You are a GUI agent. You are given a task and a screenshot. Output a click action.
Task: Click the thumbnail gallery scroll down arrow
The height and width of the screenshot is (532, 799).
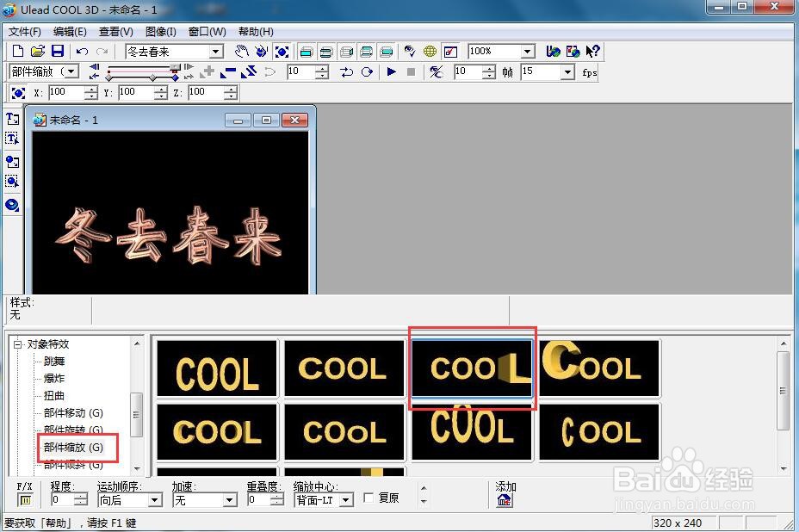pyautogui.click(x=784, y=469)
